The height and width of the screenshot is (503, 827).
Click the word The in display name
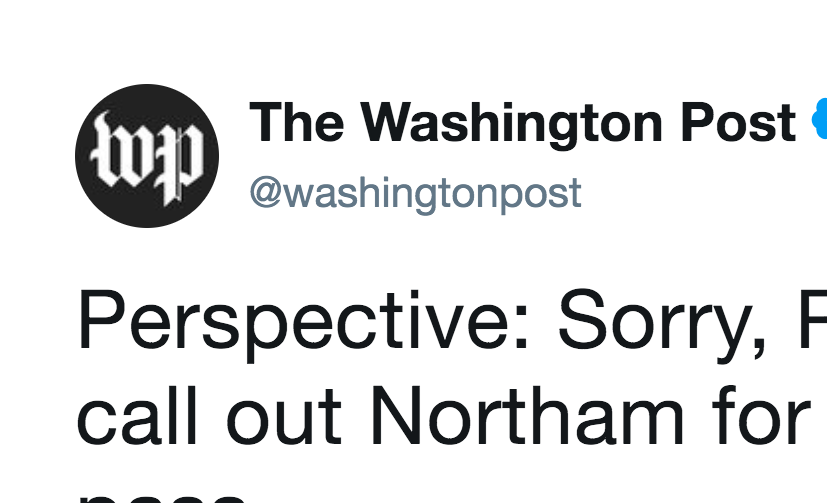point(296,122)
